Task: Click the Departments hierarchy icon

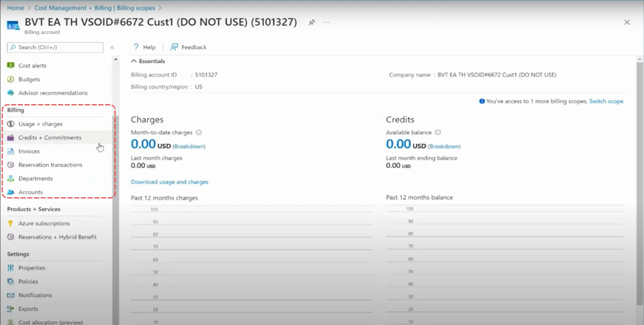Action: click(11, 178)
